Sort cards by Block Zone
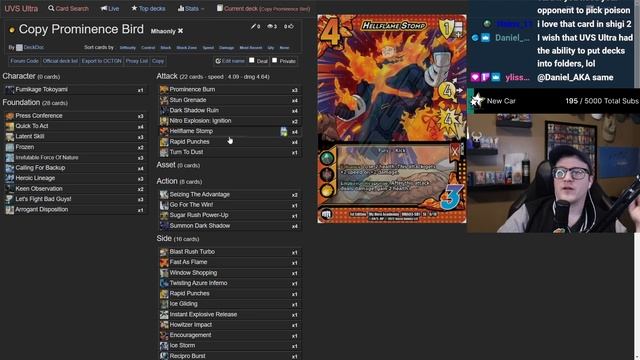640x360 pixels. pyautogui.click(x=187, y=48)
